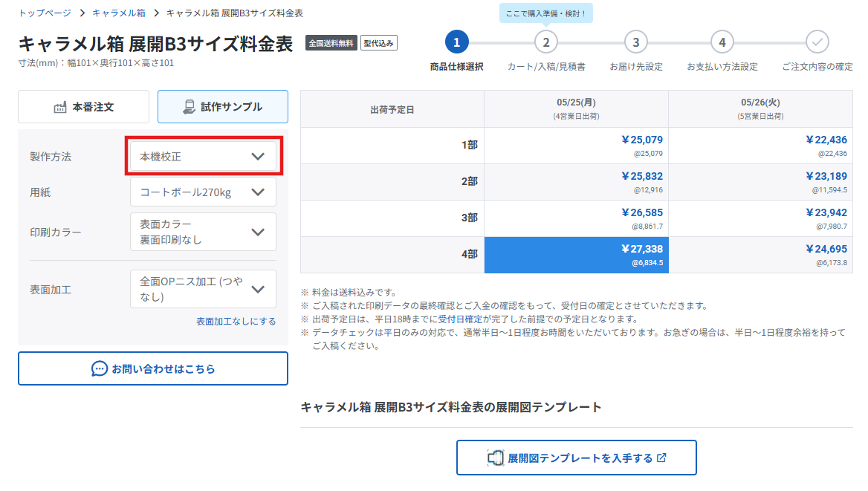
Task: Switch to the 試作サンプル tab
Action: click(222, 107)
